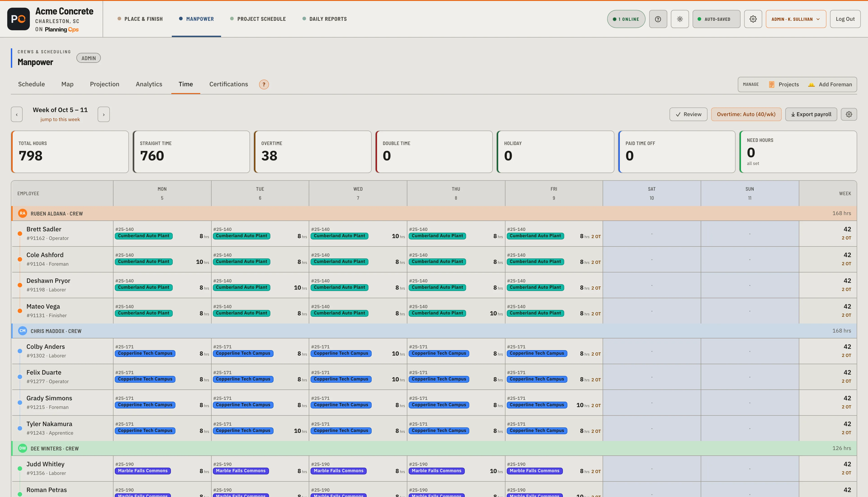
Task: Click the WED 7 column header
Action: 358,194
